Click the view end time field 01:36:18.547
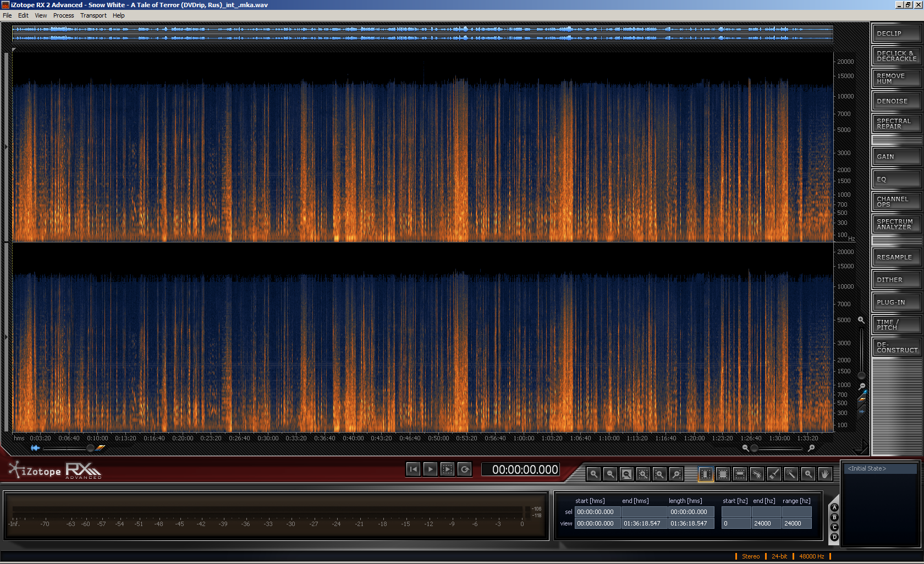Viewport: 924px width, 564px height. [x=645, y=523]
